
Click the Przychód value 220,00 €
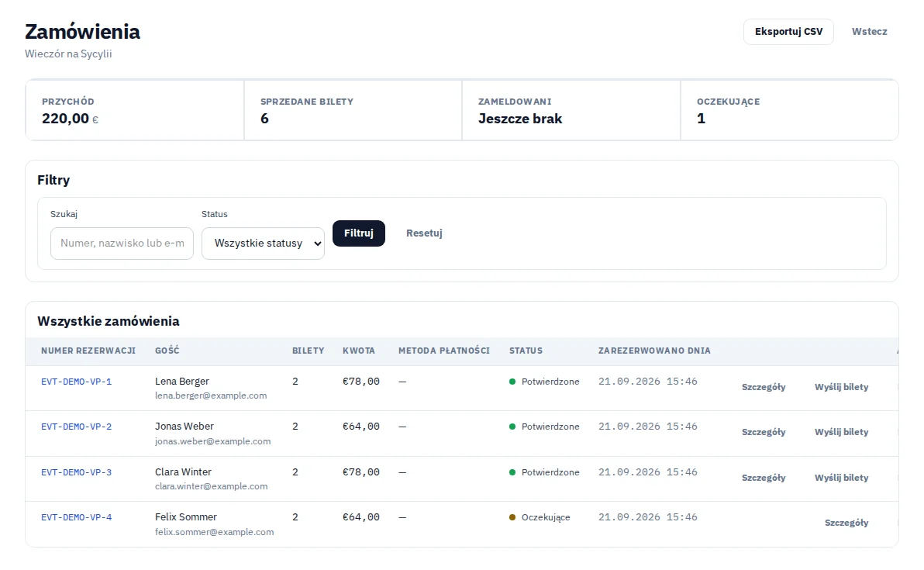click(70, 119)
